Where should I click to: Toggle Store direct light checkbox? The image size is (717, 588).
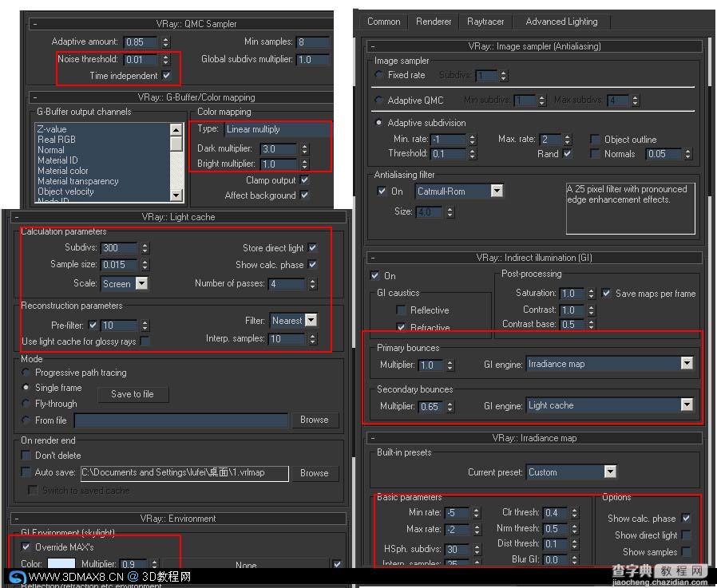click(x=312, y=247)
